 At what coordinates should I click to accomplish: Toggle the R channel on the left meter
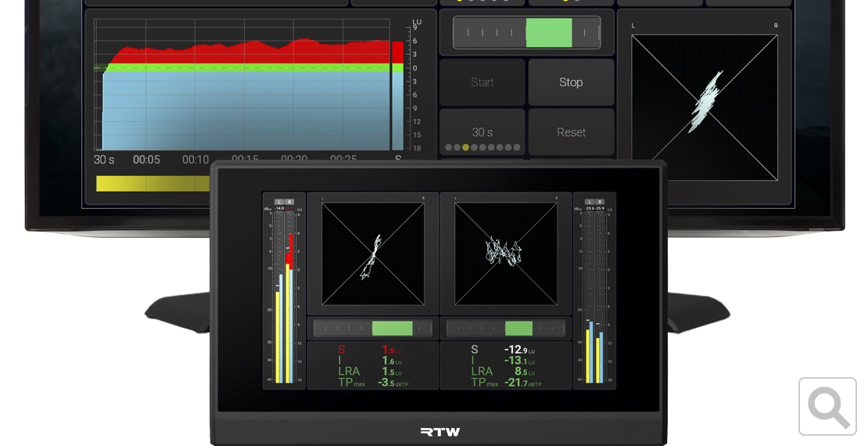coord(289,202)
